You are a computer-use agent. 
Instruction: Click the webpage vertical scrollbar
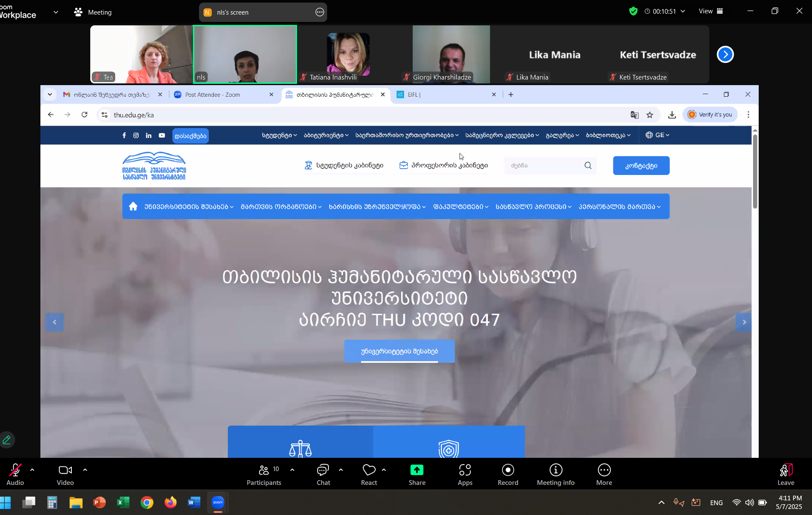755,172
